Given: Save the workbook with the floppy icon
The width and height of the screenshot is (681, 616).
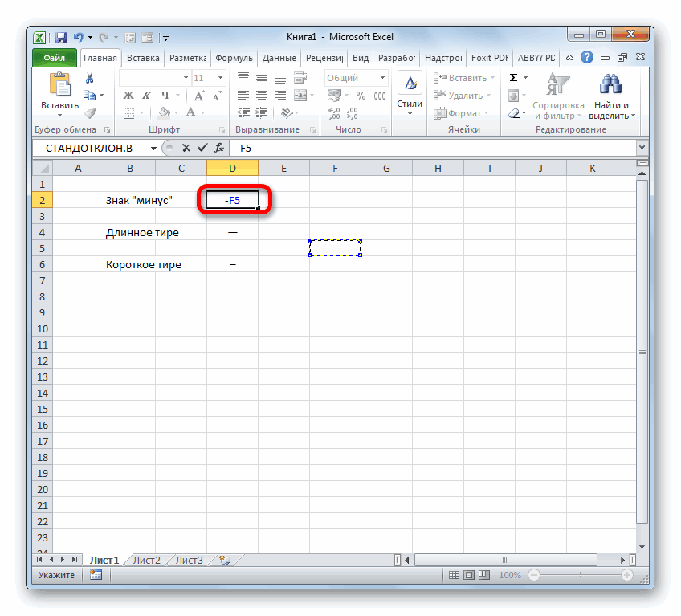Looking at the screenshot, I should click(61, 38).
